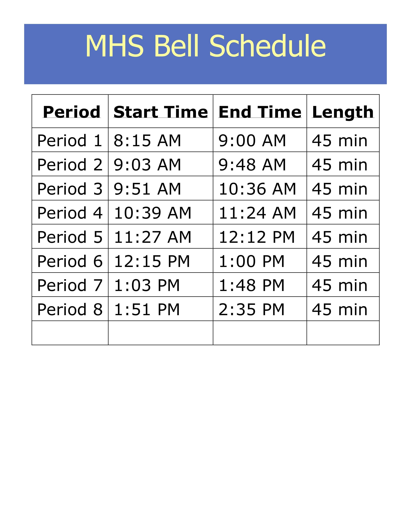Screen dimensions: 411x532
Task: Click the Period 1 row label
Action: tap(70, 141)
